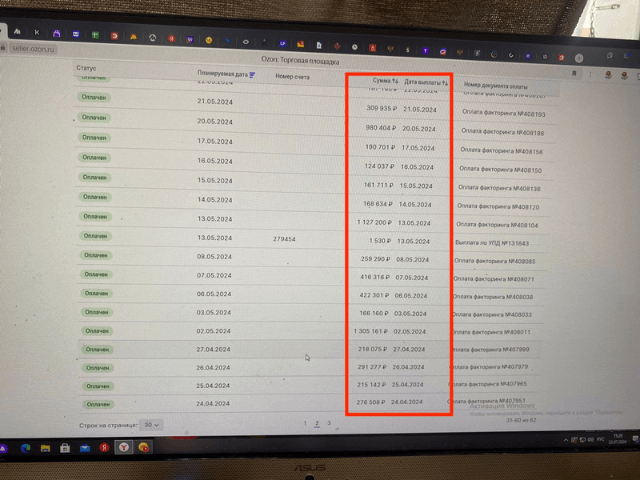Click the Оплачен badge in the 21.05.2024 row

click(x=94, y=97)
